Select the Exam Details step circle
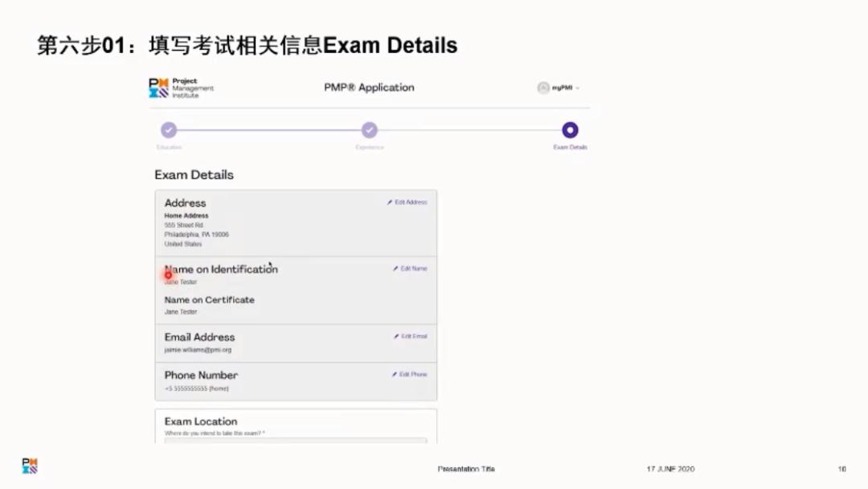This screenshot has height=489, width=868. [570, 129]
